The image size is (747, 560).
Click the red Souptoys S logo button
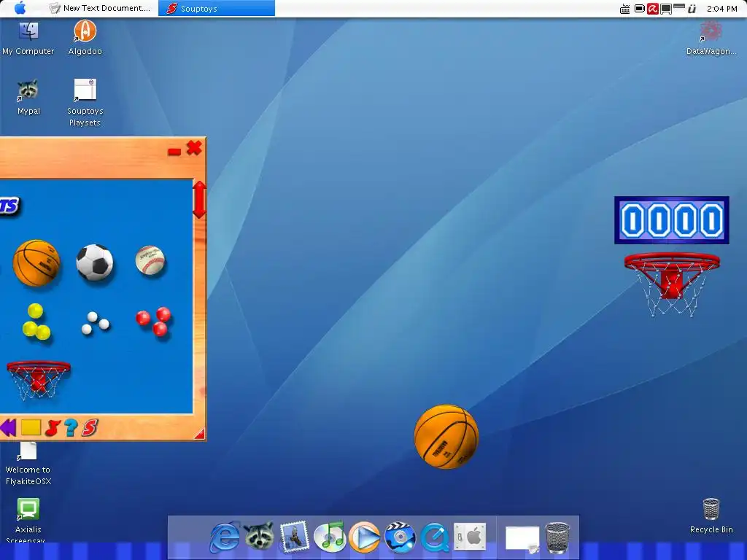pos(90,427)
